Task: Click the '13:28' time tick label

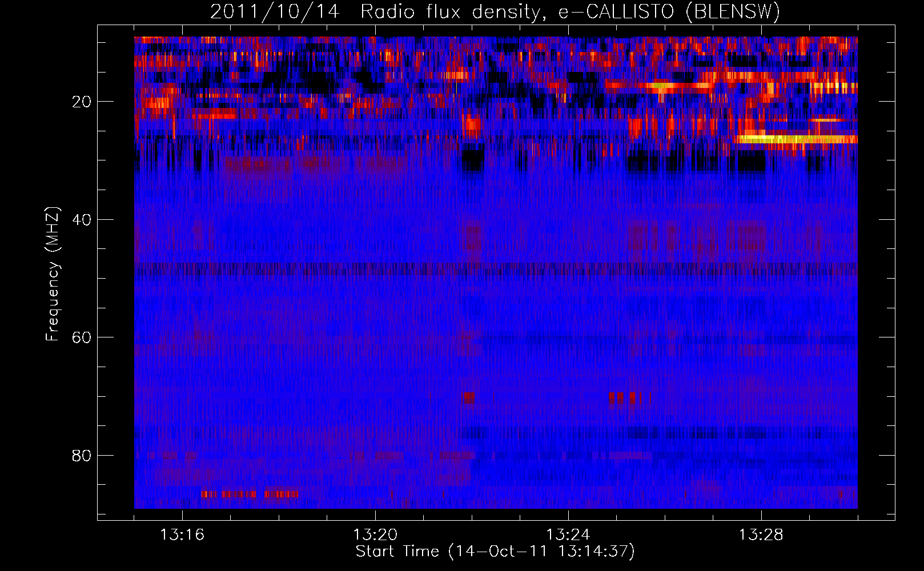Action: click(761, 535)
